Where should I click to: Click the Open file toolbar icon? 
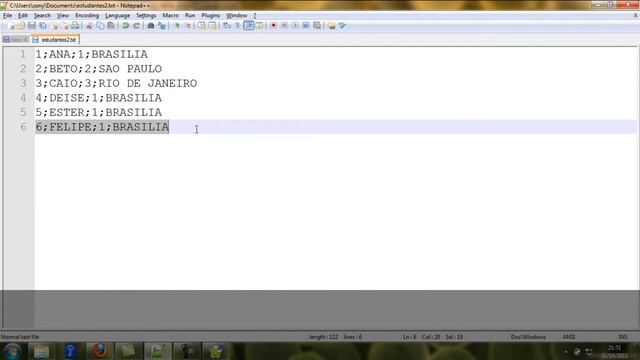click(21, 26)
